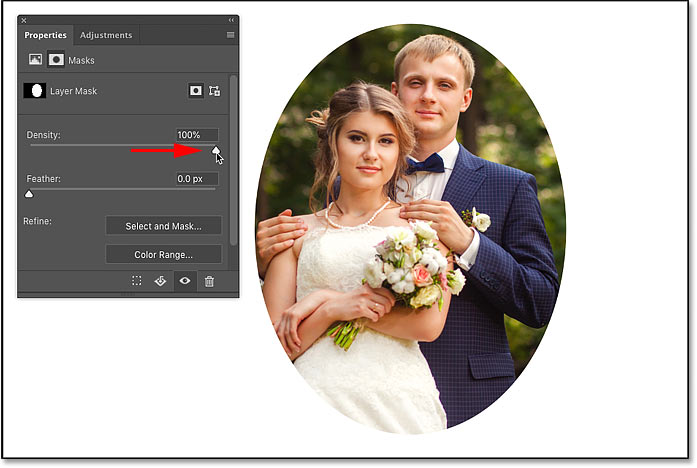Open the Properties panel flyout menu
The height and width of the screenshot is (468, 697).
[x=230, y=35]
